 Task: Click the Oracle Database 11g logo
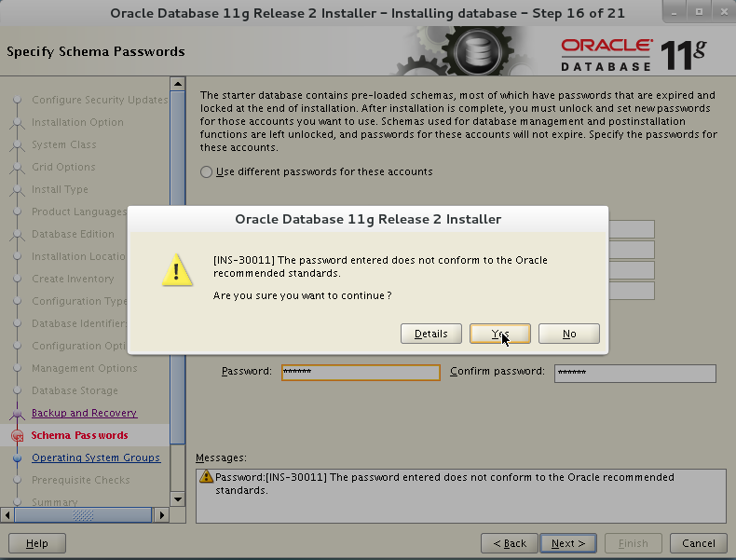(x=634, y=55)
